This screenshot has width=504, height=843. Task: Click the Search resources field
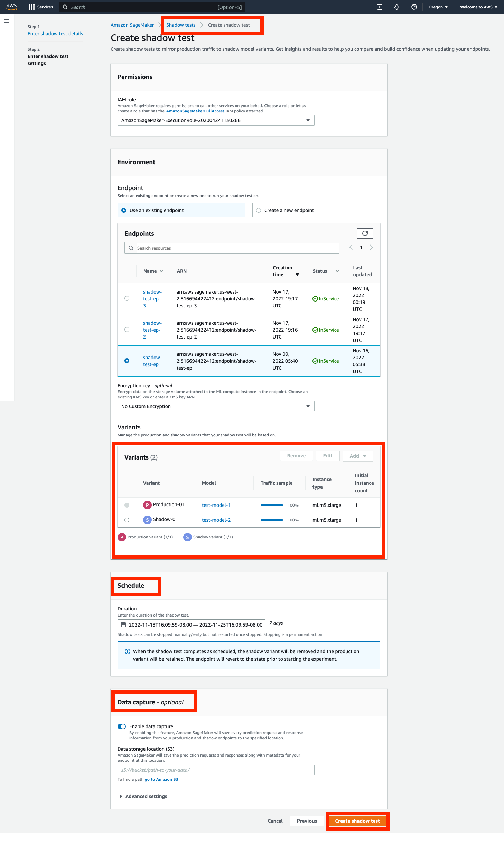click(232, 248)
